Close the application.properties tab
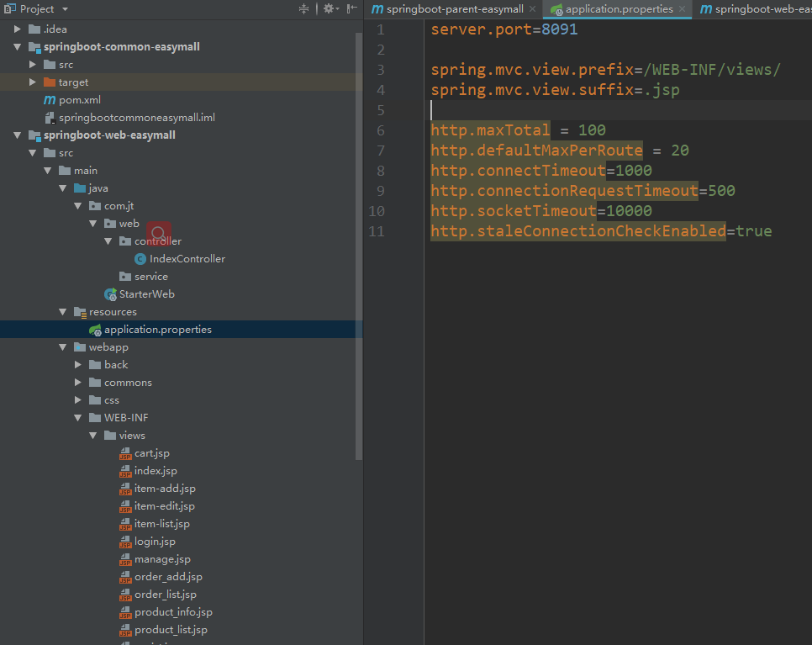 coord(682,9)
